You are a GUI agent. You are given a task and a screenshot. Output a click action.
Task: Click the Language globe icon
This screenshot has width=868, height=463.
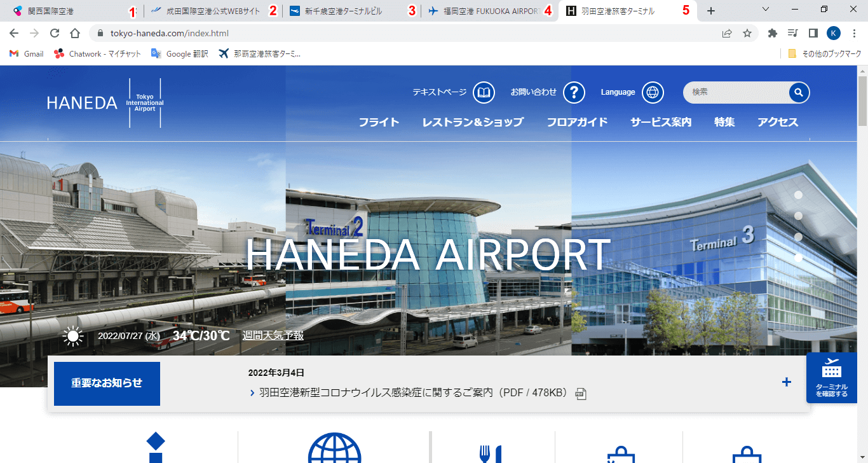(653, 93)
